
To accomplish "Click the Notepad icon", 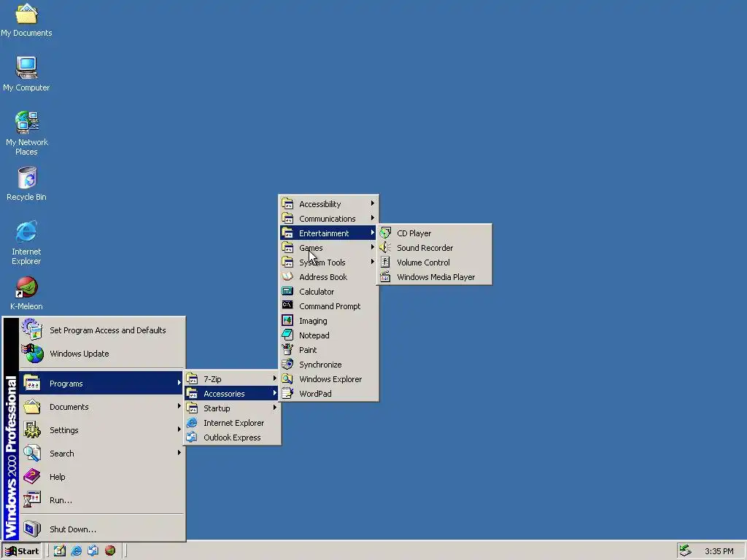I will point(287,335).
